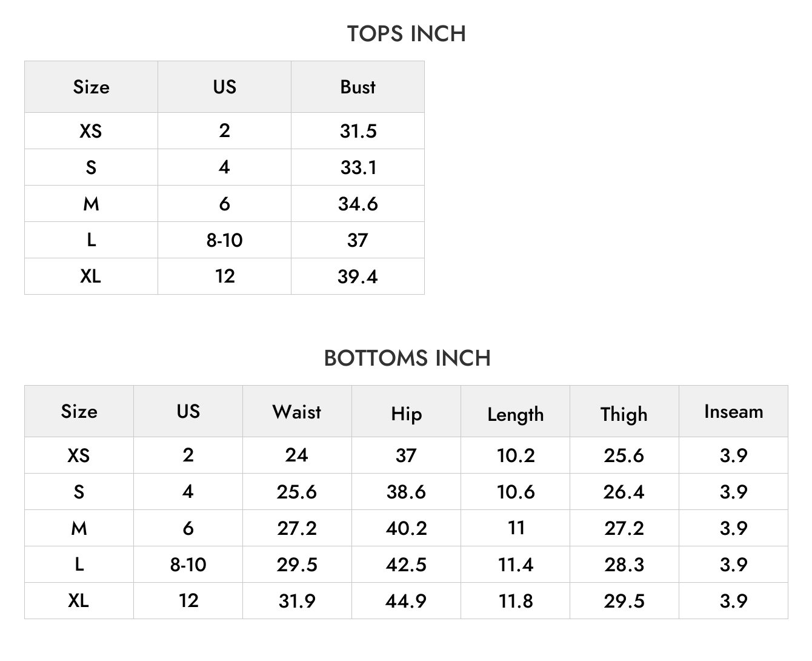This screenshot has height=661, width=812.
Task: Click bust value 33.1
Action: pyautogui.click(x=358, y=167)
